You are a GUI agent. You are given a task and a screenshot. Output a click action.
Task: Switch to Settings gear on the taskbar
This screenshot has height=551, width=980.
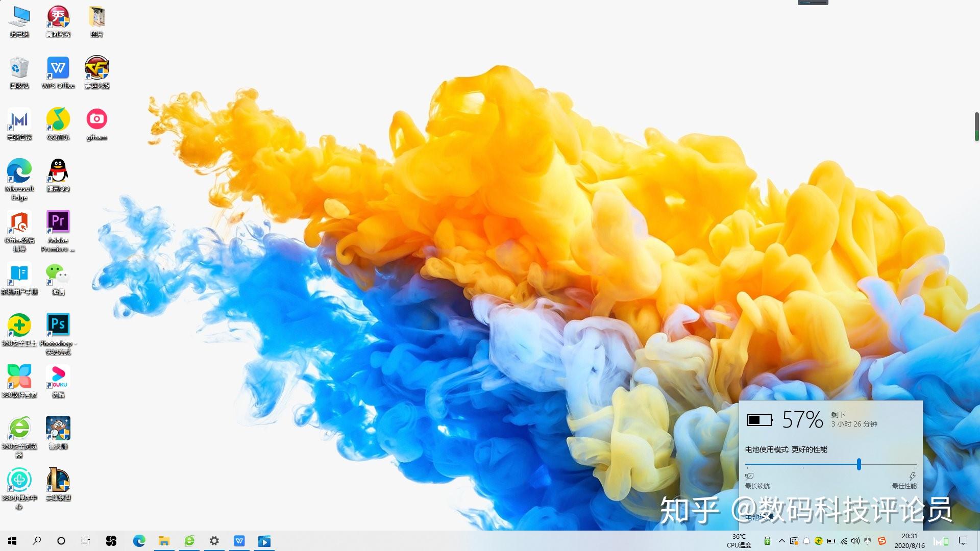(214, 541)
